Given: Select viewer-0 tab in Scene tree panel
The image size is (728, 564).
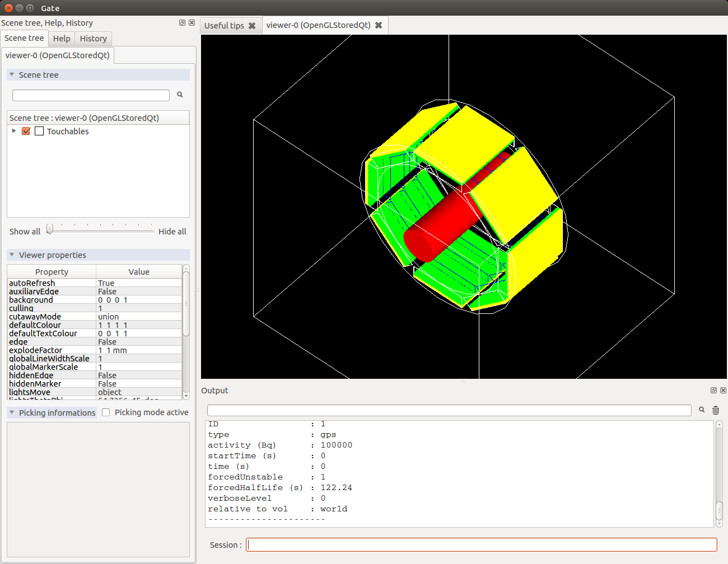Looking at the screenshot, I should [58, 55].
